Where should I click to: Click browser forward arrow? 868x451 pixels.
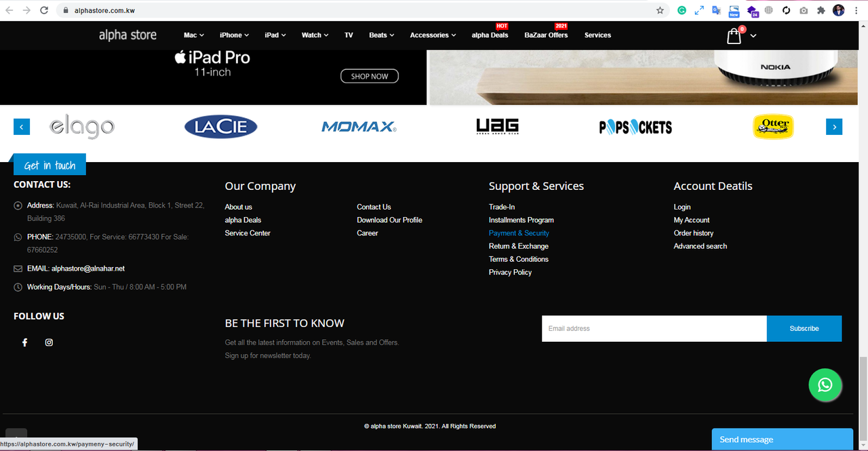pos(26,10)
